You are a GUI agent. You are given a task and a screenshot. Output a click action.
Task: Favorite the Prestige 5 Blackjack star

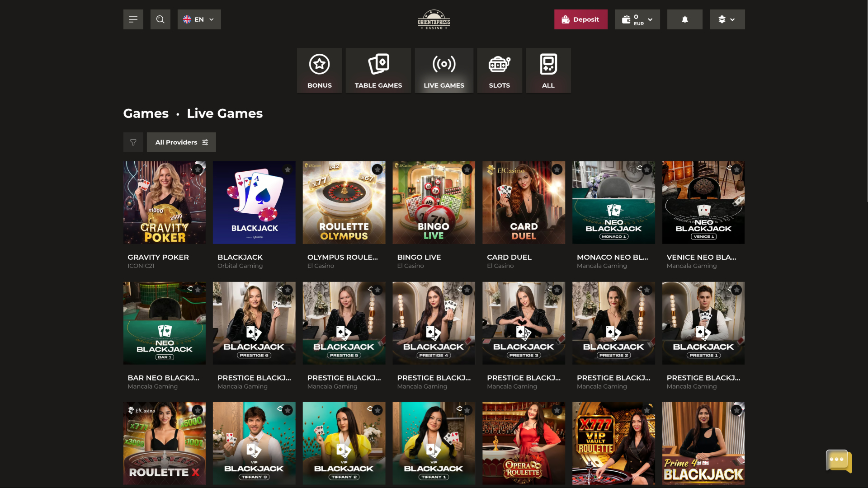[x=377, y=290]
